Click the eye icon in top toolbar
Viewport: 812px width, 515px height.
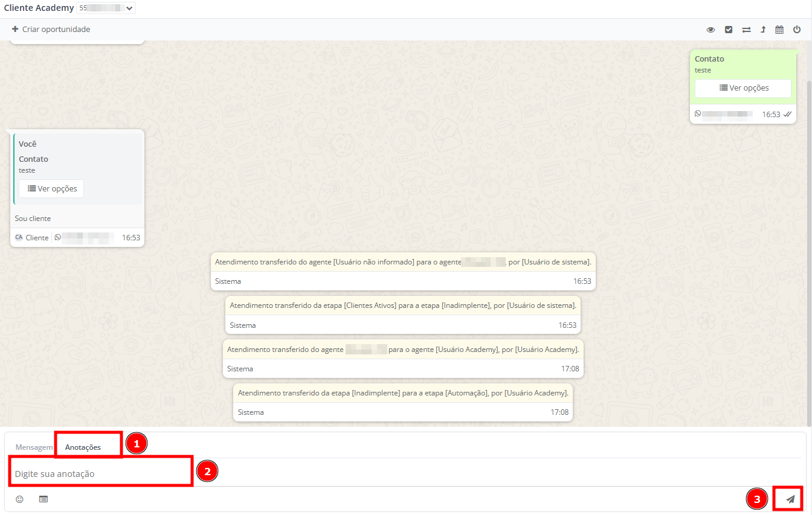[711, 30]
